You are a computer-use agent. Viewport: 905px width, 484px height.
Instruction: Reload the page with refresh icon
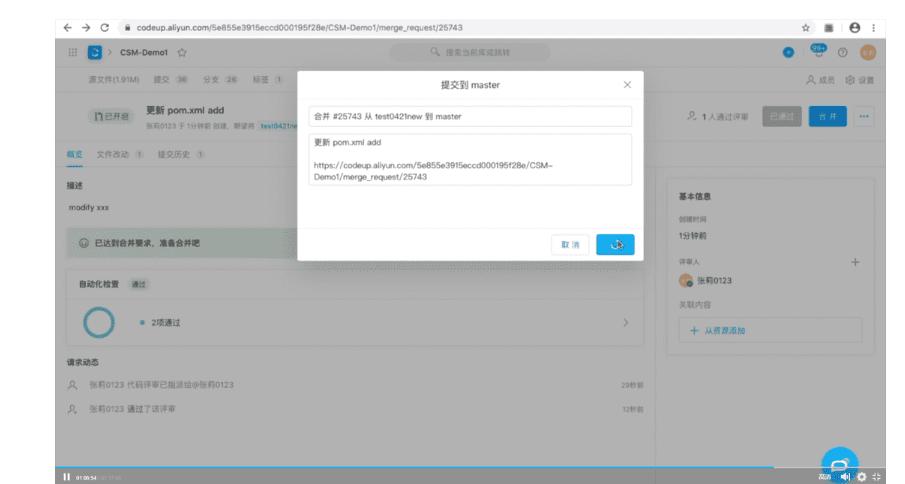tap(104, 28)
